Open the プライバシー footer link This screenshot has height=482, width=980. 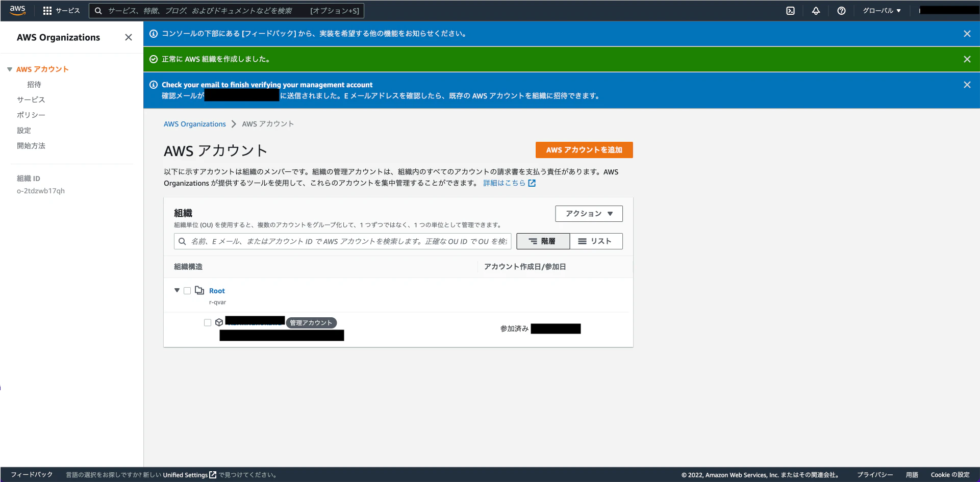[x=875, y=475]
